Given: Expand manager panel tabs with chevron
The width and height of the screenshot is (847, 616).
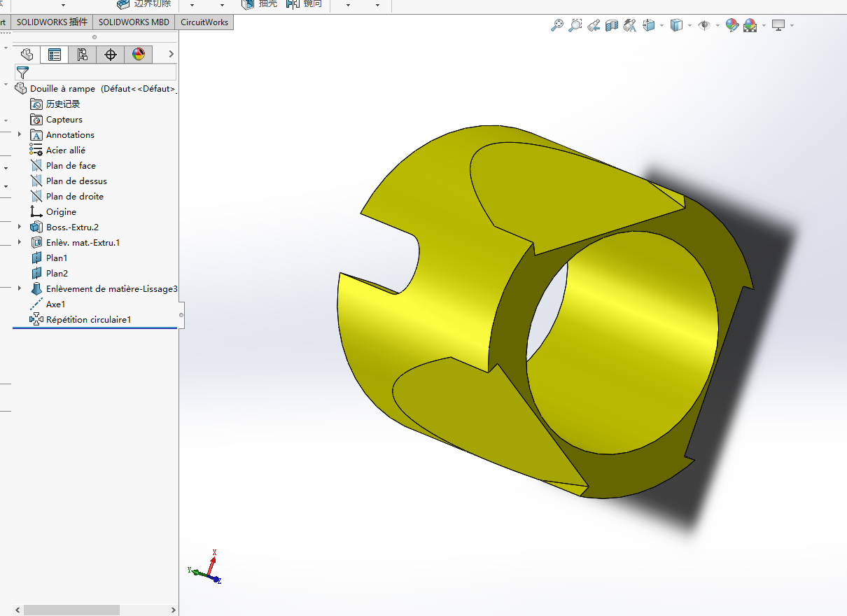Looking at the screenshot, I should (171, 55).
